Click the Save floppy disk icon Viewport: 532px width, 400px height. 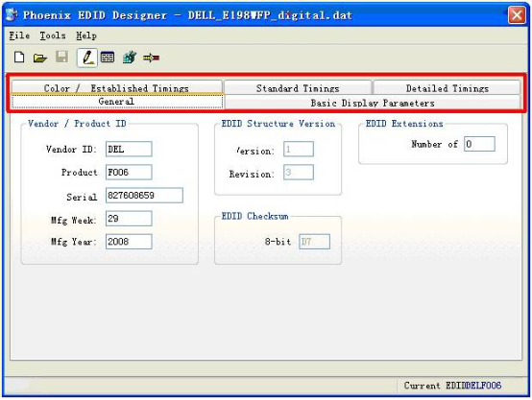pyautogui.click(x=61, y=57)
